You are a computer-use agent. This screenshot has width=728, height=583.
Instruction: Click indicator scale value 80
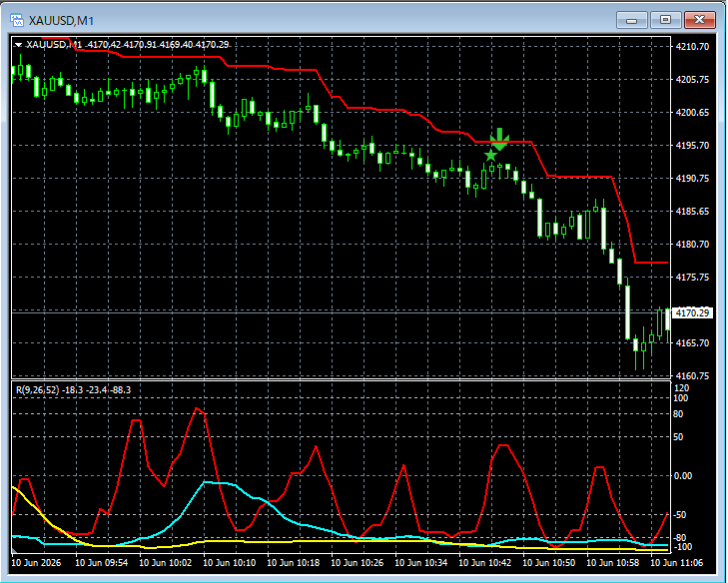pos(678,414)
